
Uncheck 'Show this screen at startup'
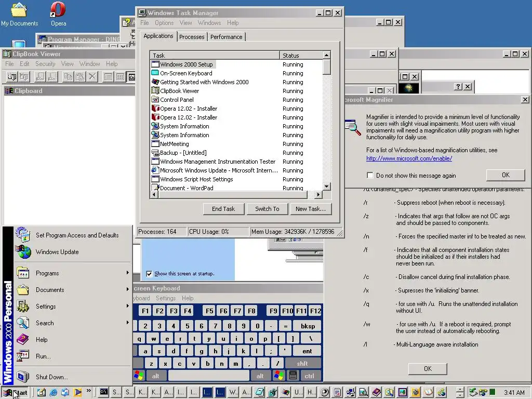(x=149, y=273)
